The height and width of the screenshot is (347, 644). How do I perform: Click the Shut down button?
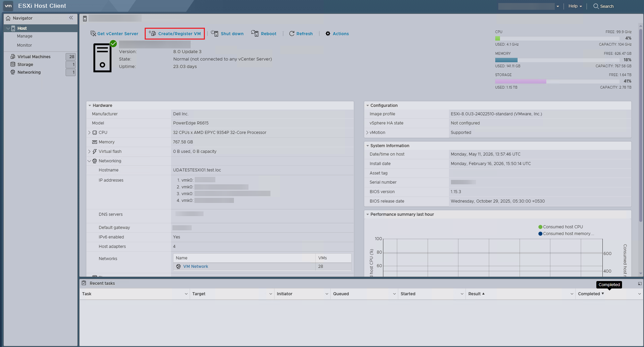click(227, 33)
